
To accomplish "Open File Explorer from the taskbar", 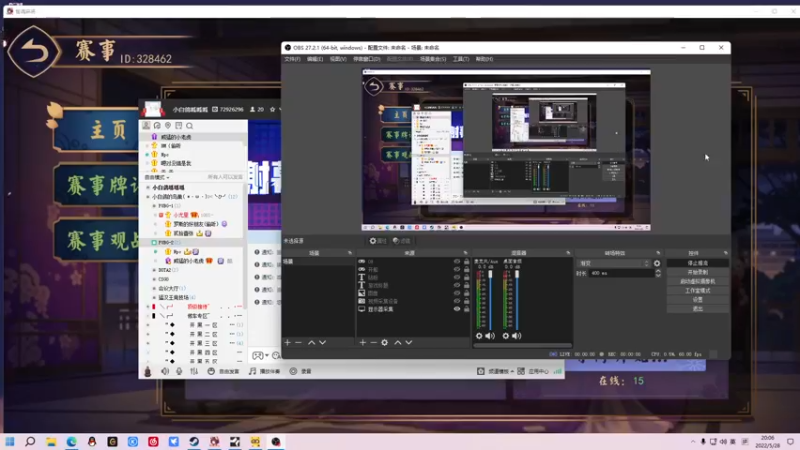I will point(51,441).
